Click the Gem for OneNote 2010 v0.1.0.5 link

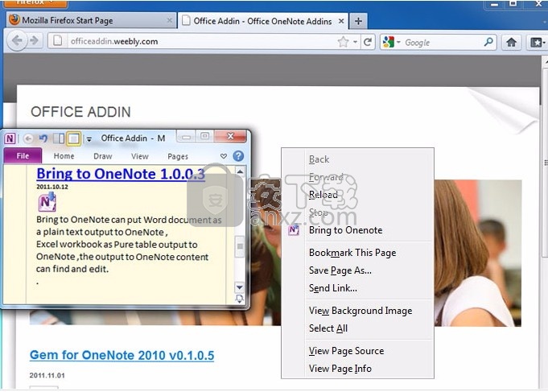click(122, 355)
